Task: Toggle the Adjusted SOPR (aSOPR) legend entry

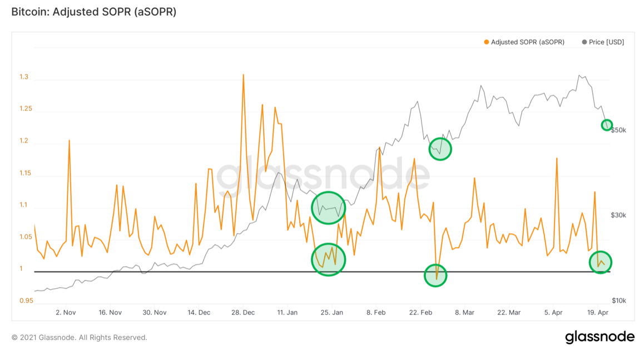Action: pos(524,42)
